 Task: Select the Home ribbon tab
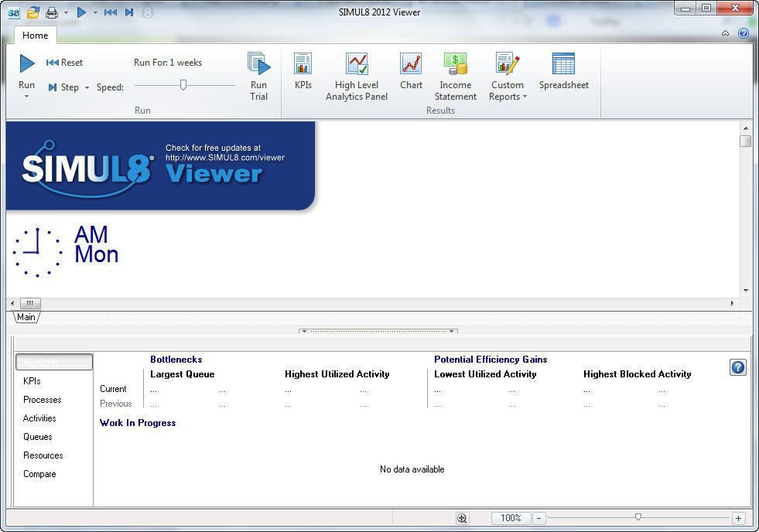tap(36, 36)
